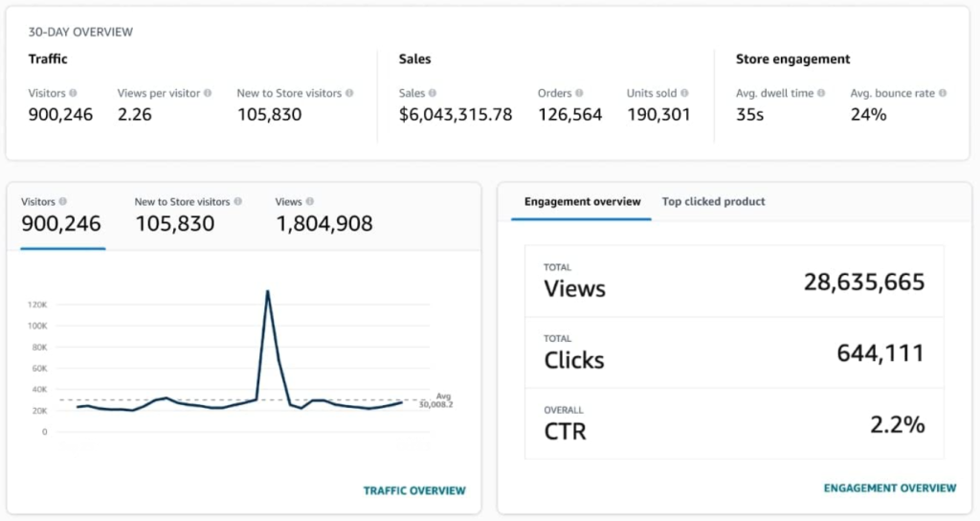Click the Overall CTR row showing 2.2%
The height and width of the screenshot is (521, 980).
point(734,424)
